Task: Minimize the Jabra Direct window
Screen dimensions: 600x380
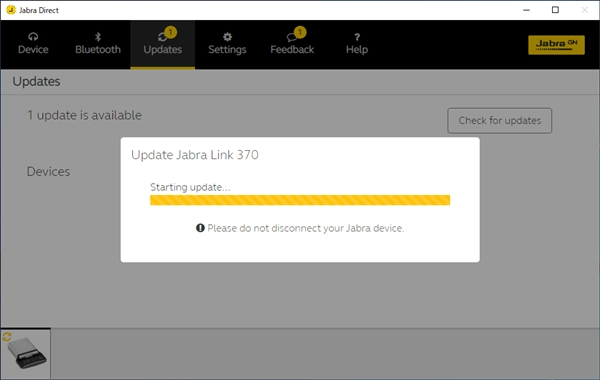Action: [527, 10]
